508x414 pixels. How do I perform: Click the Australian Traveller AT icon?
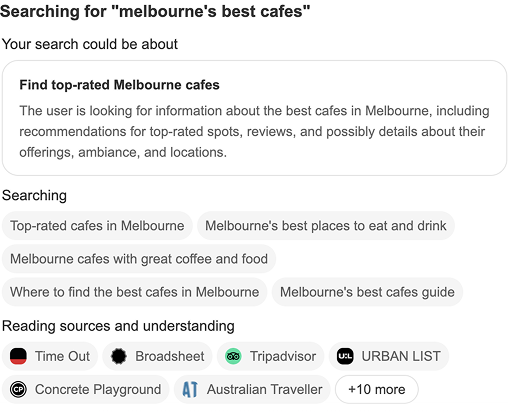(190, 389)
